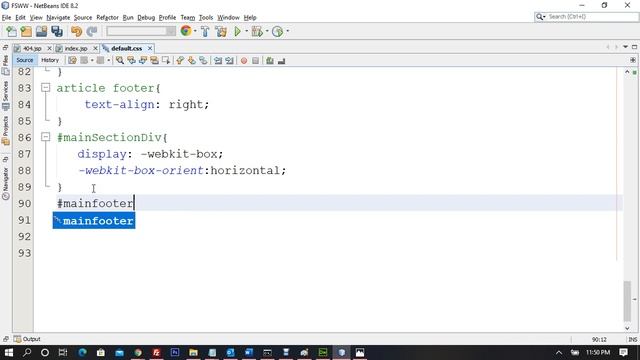
Task: Open FileZilla from the taskbar
Action: (156, 352)
